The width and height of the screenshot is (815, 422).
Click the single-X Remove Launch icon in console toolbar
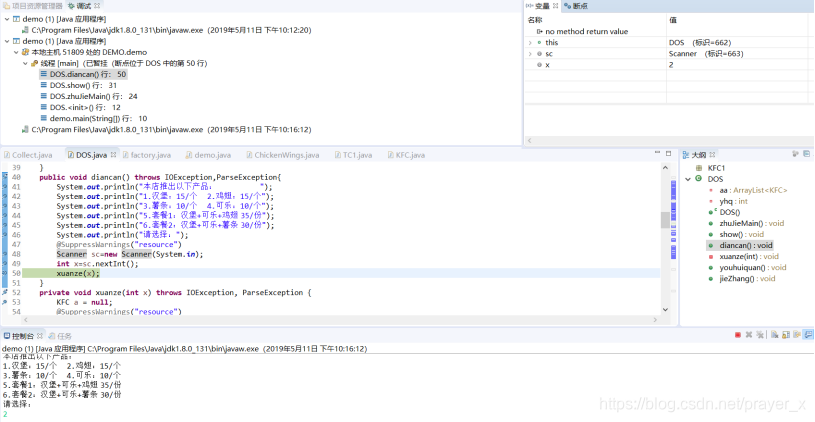(x=749, y=335)
